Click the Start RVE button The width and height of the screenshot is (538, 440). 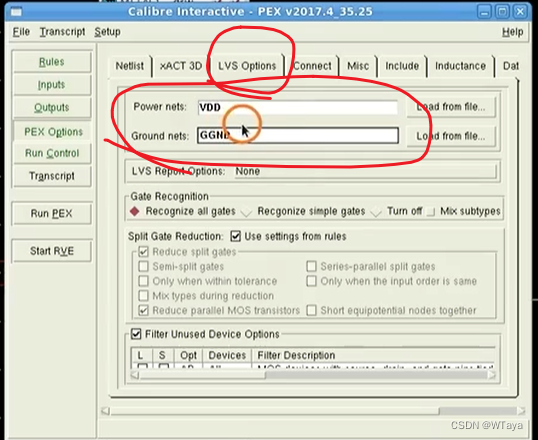click(51, 251)
